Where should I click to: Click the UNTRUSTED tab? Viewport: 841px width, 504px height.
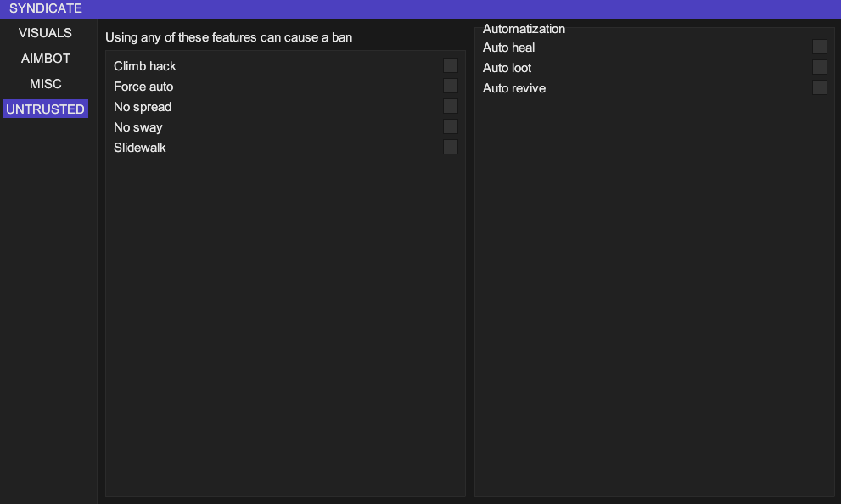coord(45,109)
